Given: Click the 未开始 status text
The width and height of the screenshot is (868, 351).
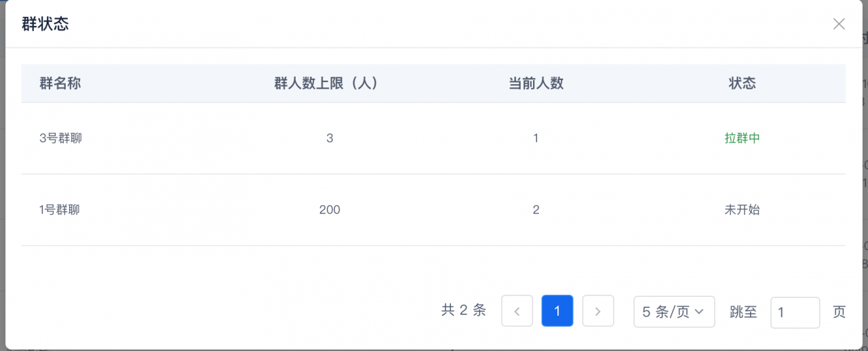Looking at the screenshot, I should 743,210.
